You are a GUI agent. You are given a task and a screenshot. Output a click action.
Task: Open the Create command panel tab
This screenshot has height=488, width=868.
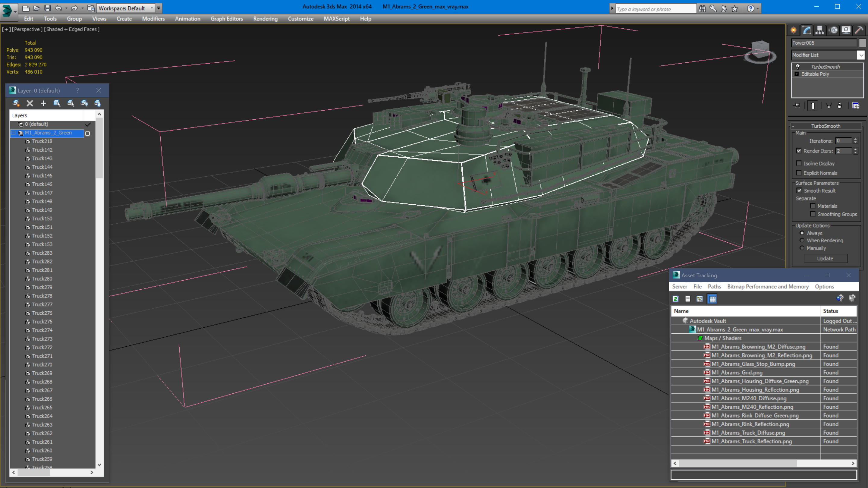(794, 30)
